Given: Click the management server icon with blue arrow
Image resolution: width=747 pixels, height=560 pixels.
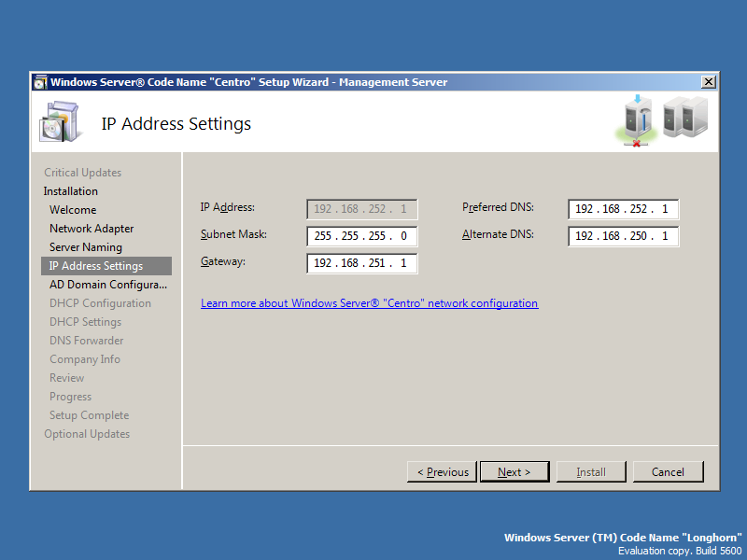Looking at the screenshot, I should [637, 121].
